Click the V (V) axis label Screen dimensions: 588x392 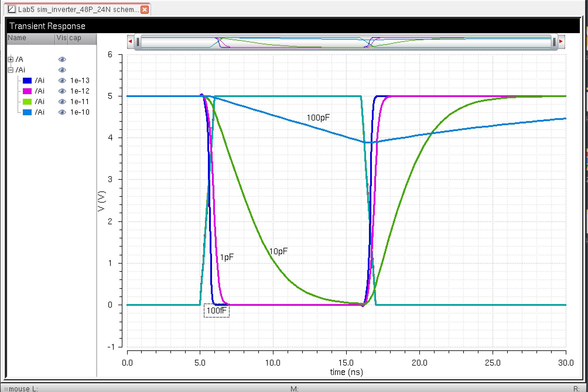click(102, 201)
